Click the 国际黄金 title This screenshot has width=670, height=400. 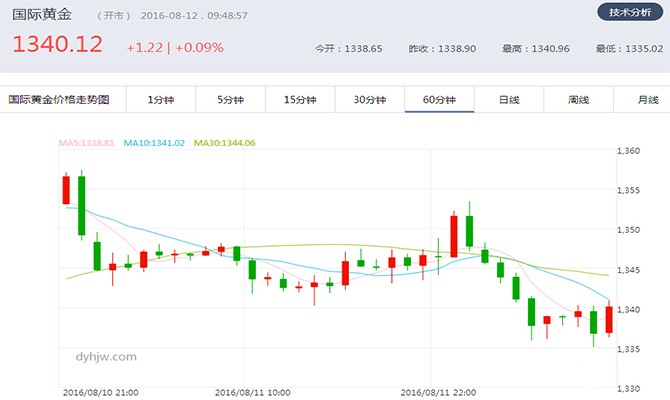click(x=42, y=14)
